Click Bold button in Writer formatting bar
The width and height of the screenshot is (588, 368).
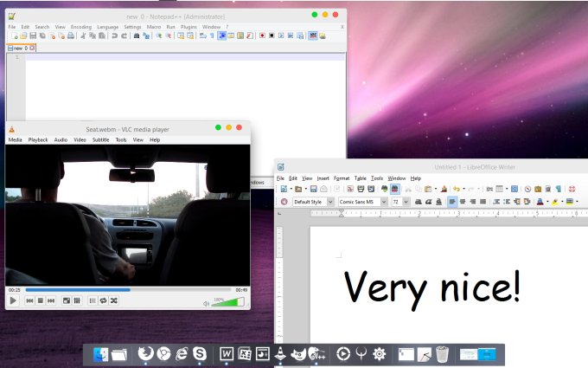tap(419, 202)
